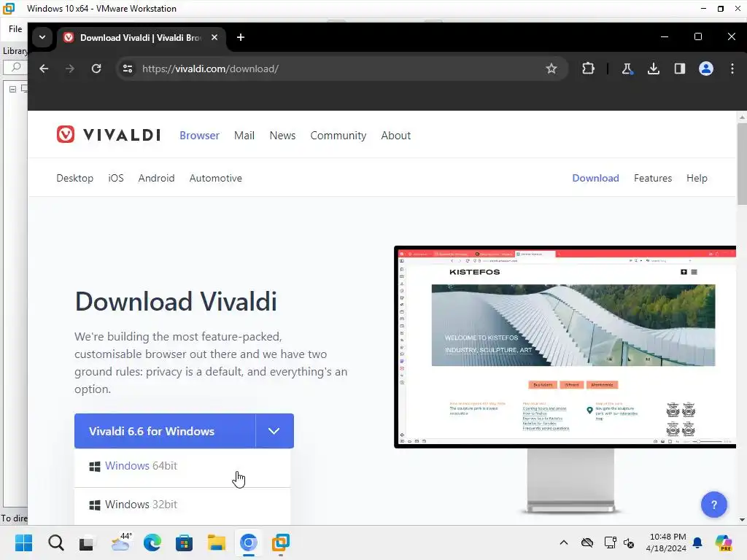The image size is (747, 560).
Task: Open File Explorer from the taskbar
Action: (216, 542)
